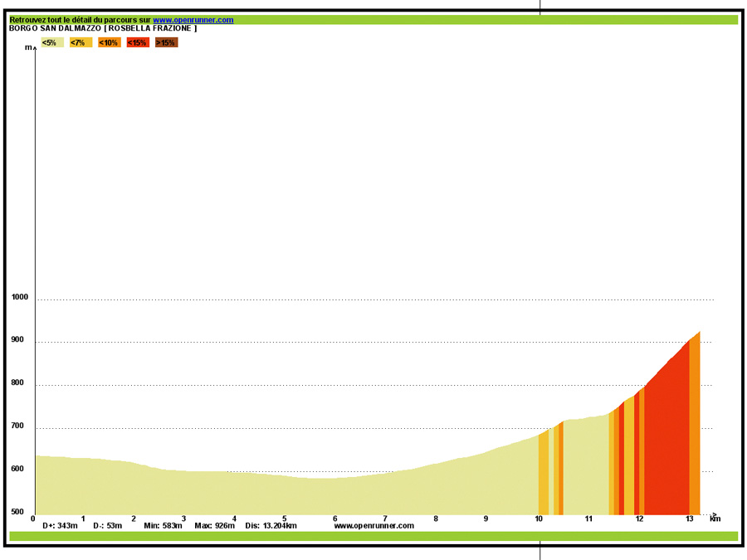Click the Max: 926m statistic
This screenshot has width=747, height=560.
point(215,526)
